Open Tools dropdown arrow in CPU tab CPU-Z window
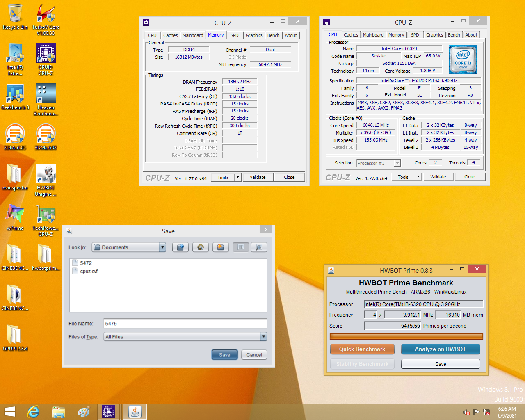The height and width of the screenshot is (420, 525). pyautogui.click(x=418, y=177)
